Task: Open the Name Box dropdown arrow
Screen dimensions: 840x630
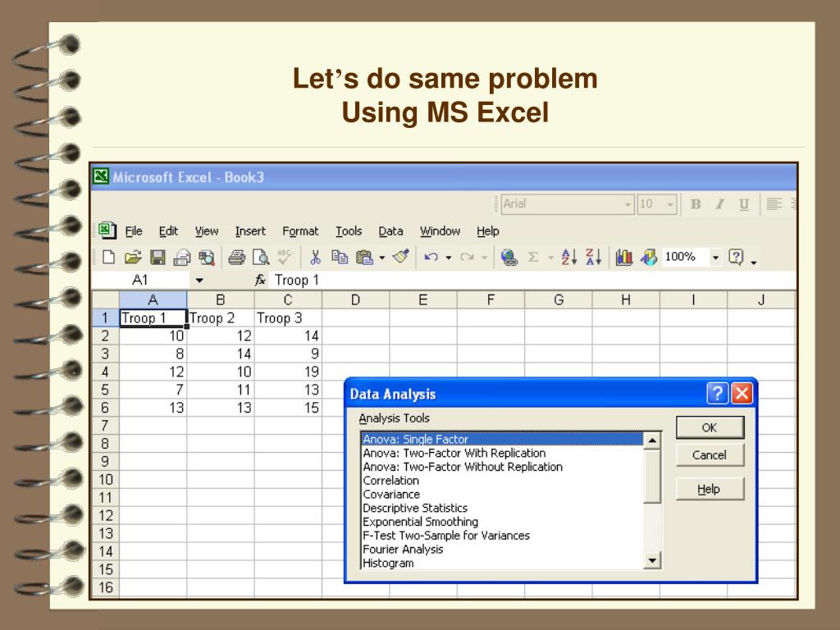Action: (x=199, y=281)
